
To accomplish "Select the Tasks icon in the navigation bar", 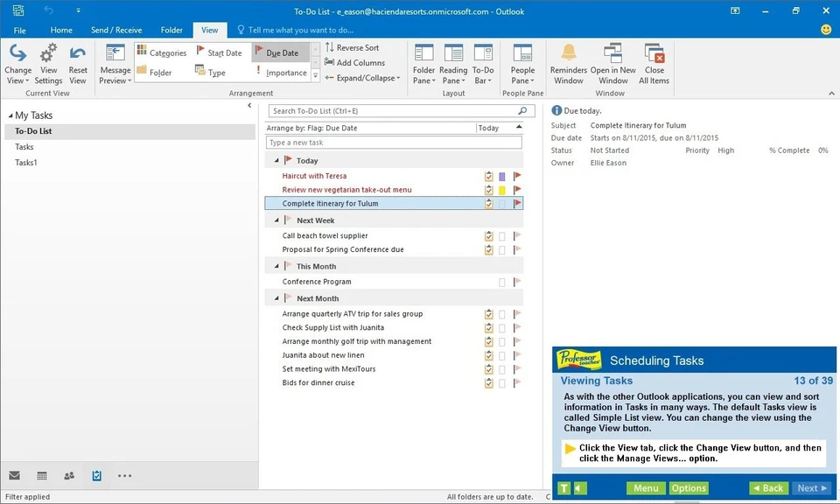I will click(96, 475).
